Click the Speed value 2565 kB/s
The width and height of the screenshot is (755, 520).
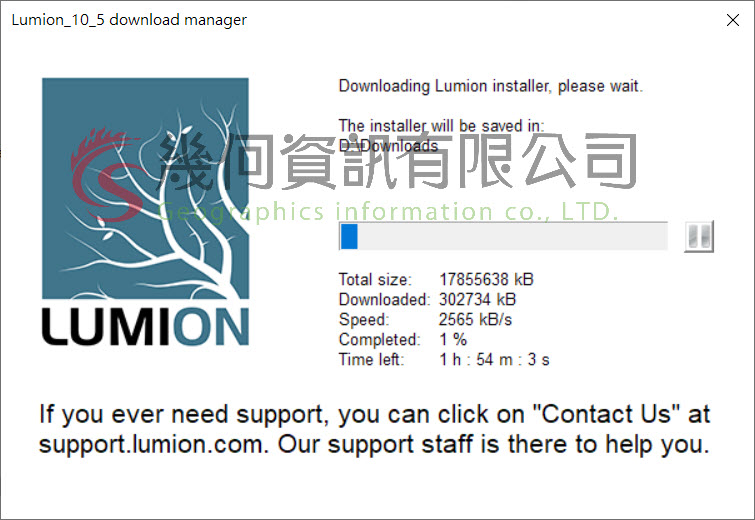475,319
